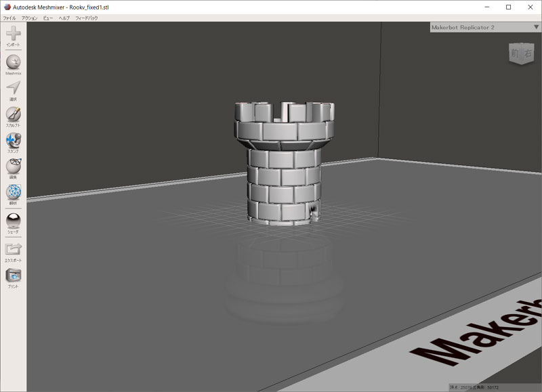Open the File (ファイル) menu
Viewport: 542px width, 392px height.
point(9,18)
